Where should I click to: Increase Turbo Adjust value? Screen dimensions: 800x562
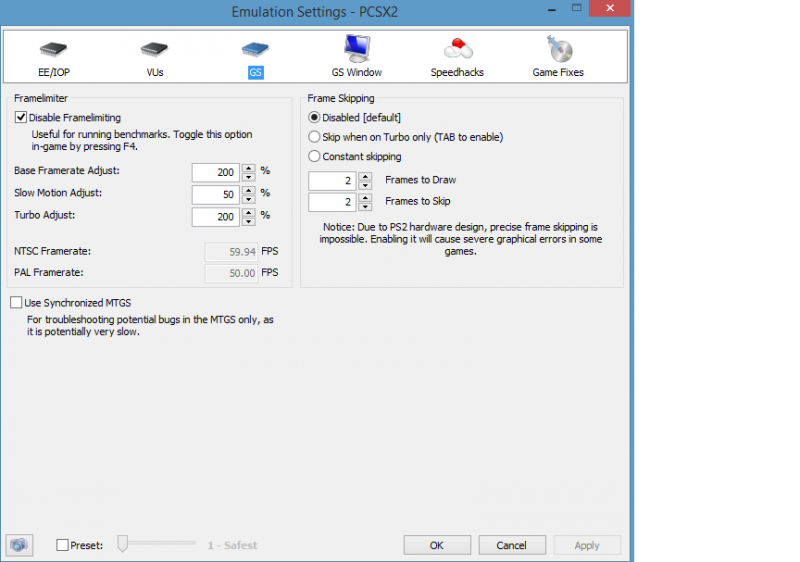[x=248, y=212]
